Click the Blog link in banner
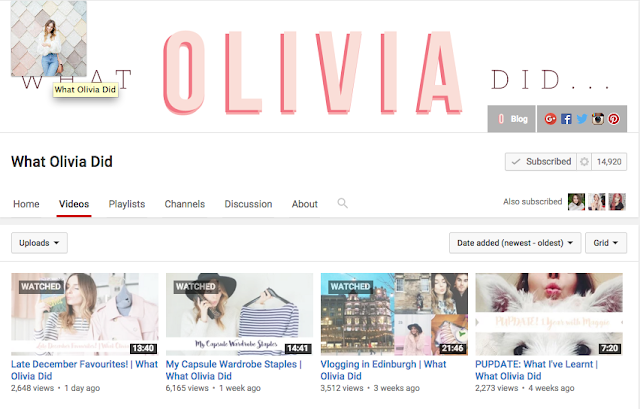 point(511,119)
